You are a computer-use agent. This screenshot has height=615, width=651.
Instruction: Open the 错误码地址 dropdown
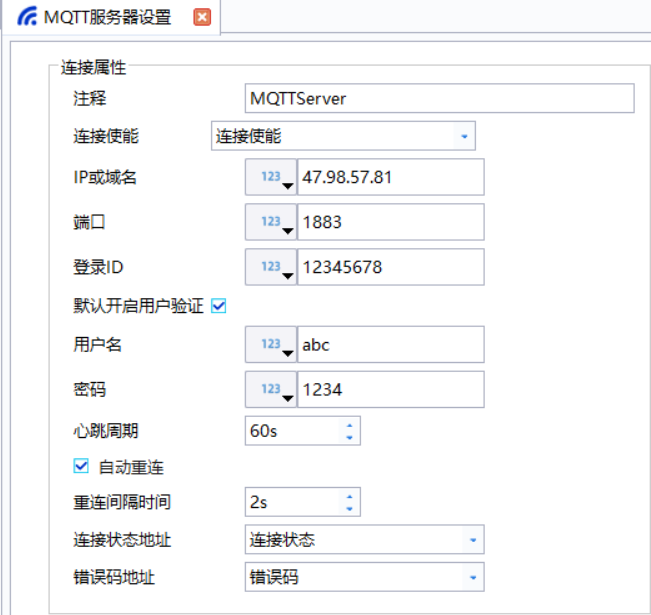pos(365,577)
